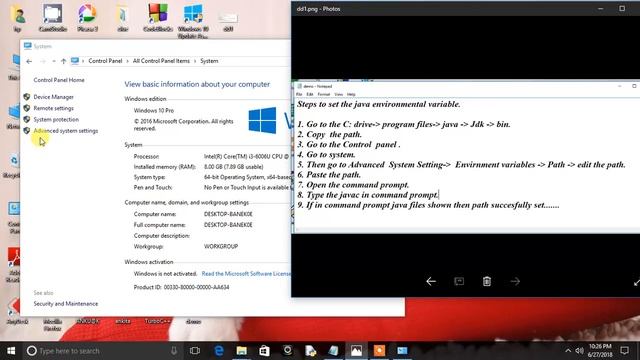Select Windows 10 Pro edition text
Image resolution: width=640 pixels, height=360 pixels.
(154, 111)
